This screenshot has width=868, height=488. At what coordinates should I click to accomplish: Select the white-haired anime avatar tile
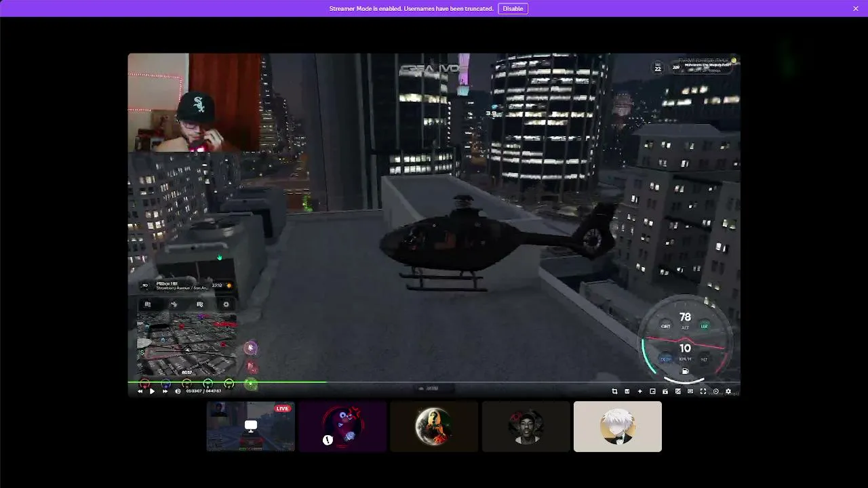click(618, 426)
